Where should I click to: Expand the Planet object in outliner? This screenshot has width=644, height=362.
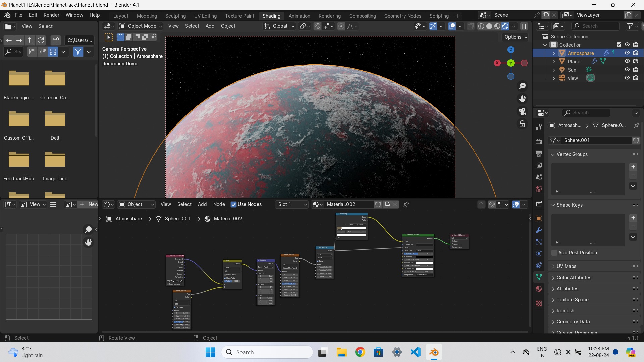pyautogui.click(x=554, y=62)
